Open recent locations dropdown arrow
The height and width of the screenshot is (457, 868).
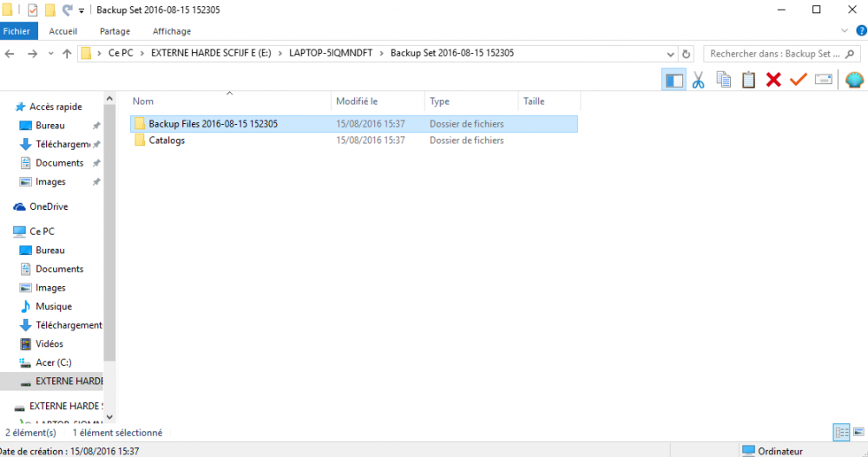50,54
